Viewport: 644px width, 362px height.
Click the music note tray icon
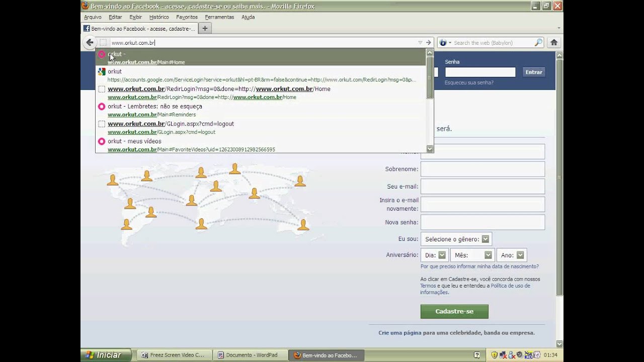tap(537, 355)
